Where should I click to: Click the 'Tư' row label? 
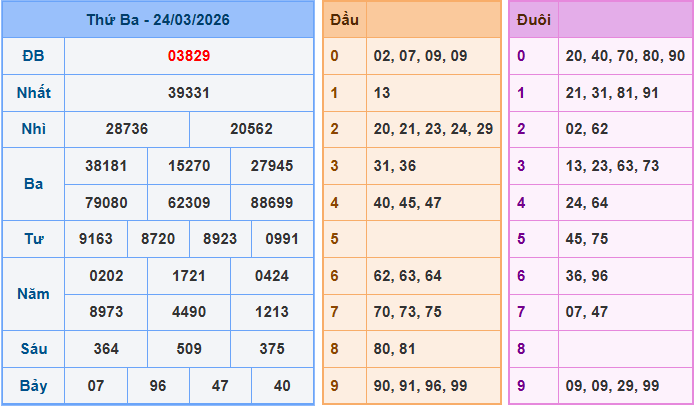pos(33,239)
